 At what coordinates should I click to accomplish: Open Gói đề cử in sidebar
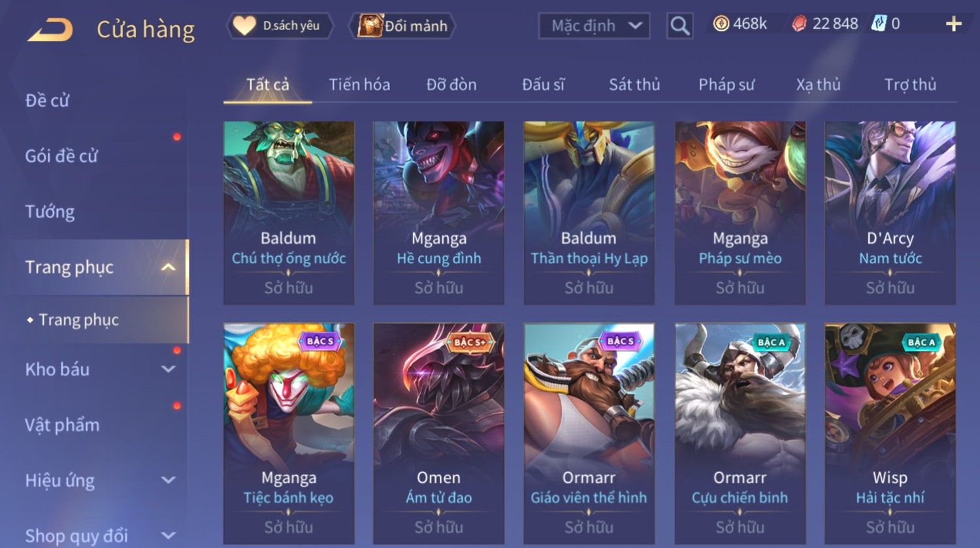tap(61, 156)
